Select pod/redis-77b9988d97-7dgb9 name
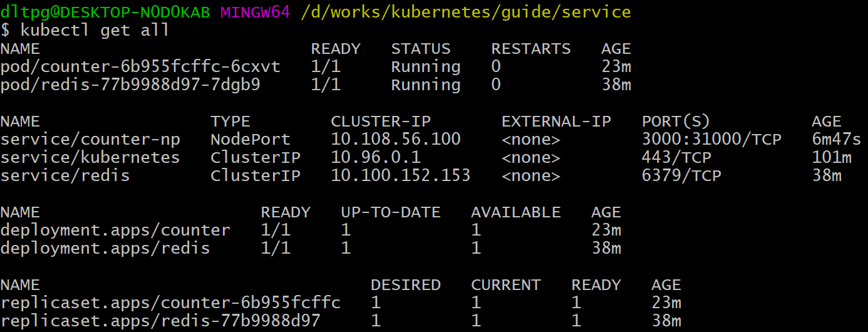The height and width of the screenshot is (332, 868). tap(130, 85)
